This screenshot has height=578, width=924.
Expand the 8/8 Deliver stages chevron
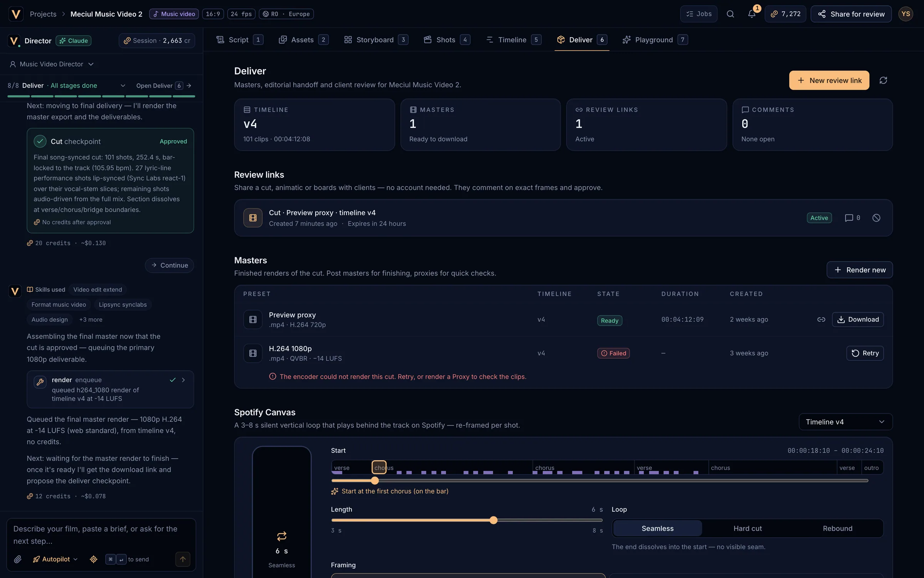[x=123, y=86]
